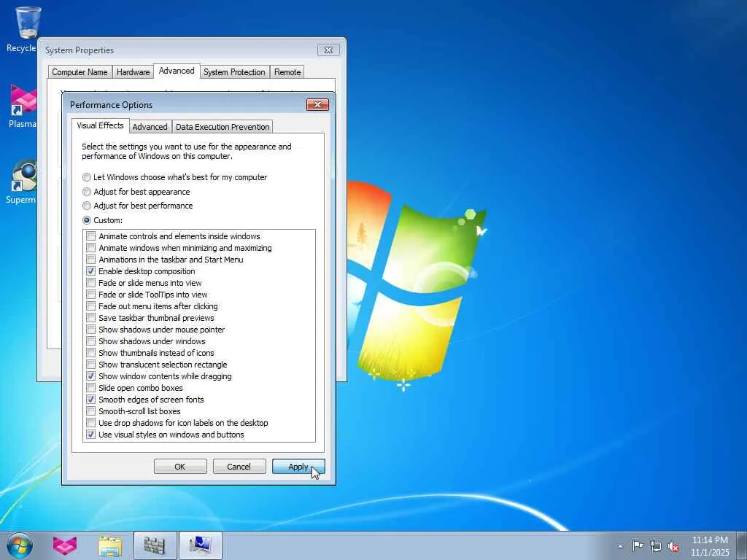Open the pink cat app in taskbar

(64, 545)
